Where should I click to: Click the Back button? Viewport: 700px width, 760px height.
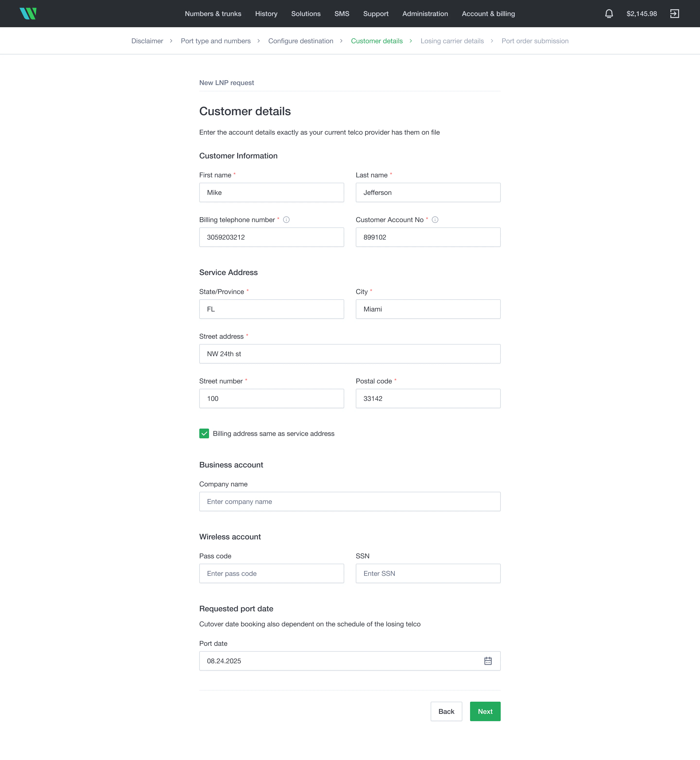[x=446, y=711]
